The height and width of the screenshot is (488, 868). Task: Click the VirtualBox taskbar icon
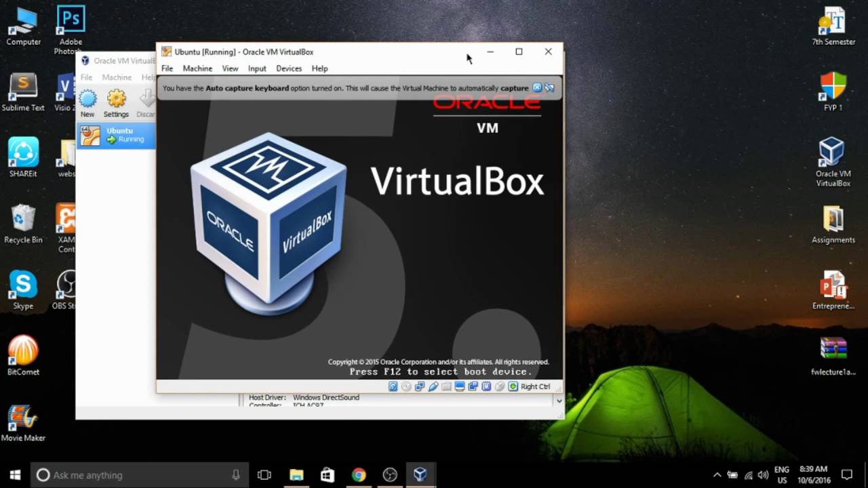pos(420,475)
